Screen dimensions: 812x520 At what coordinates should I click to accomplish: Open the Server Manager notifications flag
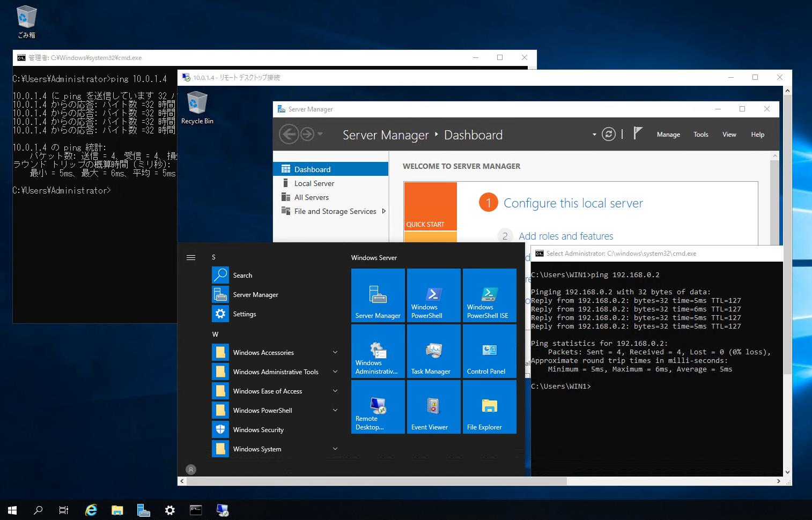tap(637, 133)
